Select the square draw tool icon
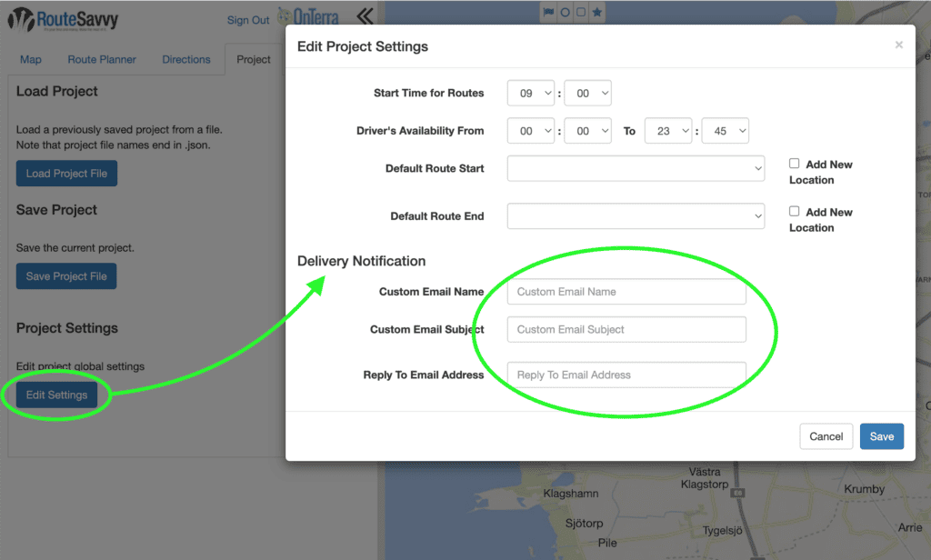 [581, 12]
